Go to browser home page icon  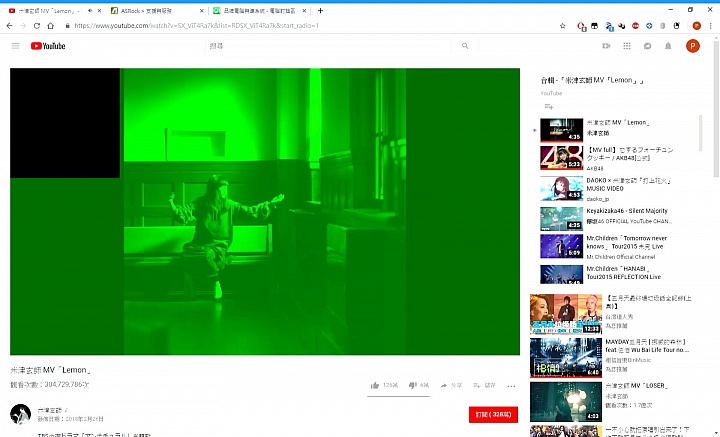tap(51, 26)
